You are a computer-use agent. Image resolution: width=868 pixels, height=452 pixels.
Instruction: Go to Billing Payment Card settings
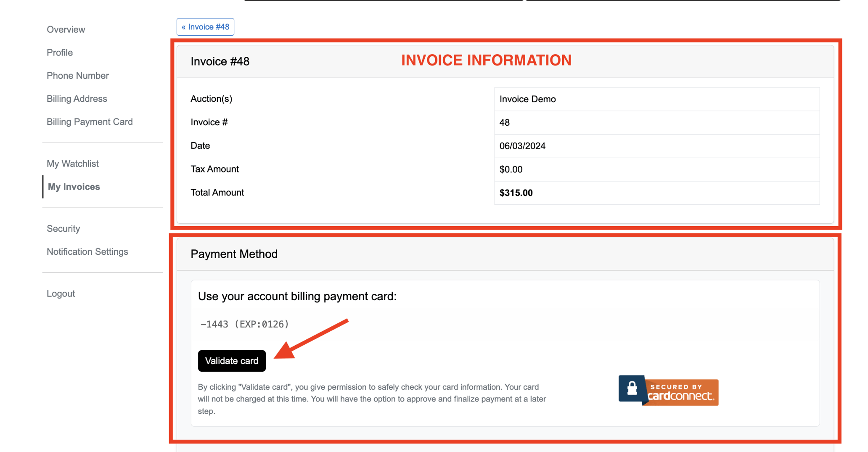coord(90,122)
